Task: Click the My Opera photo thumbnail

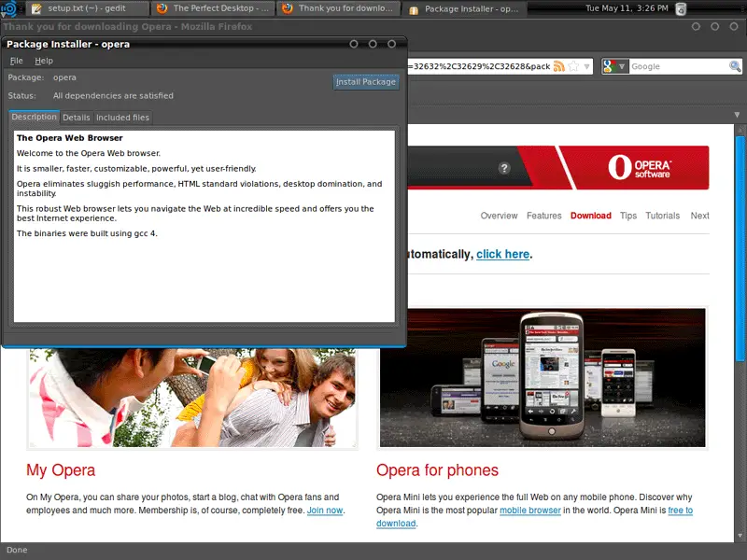Action: [x=192, y=398]
